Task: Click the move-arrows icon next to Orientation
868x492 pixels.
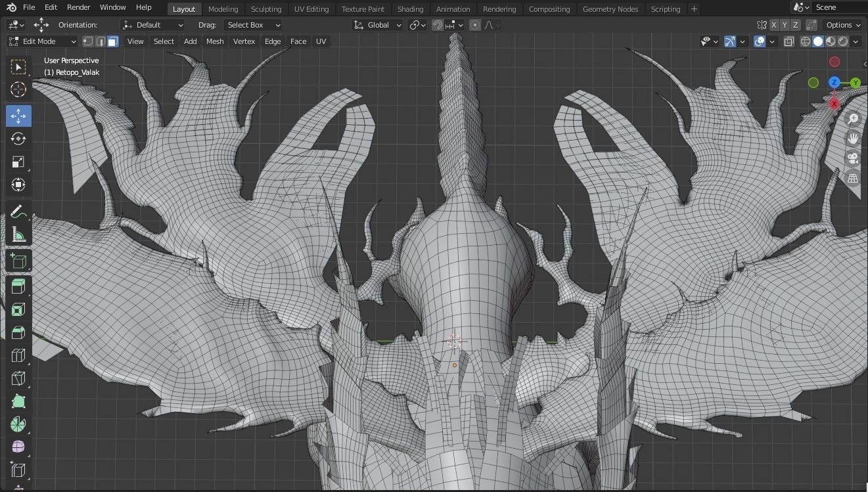Action: 41,25
